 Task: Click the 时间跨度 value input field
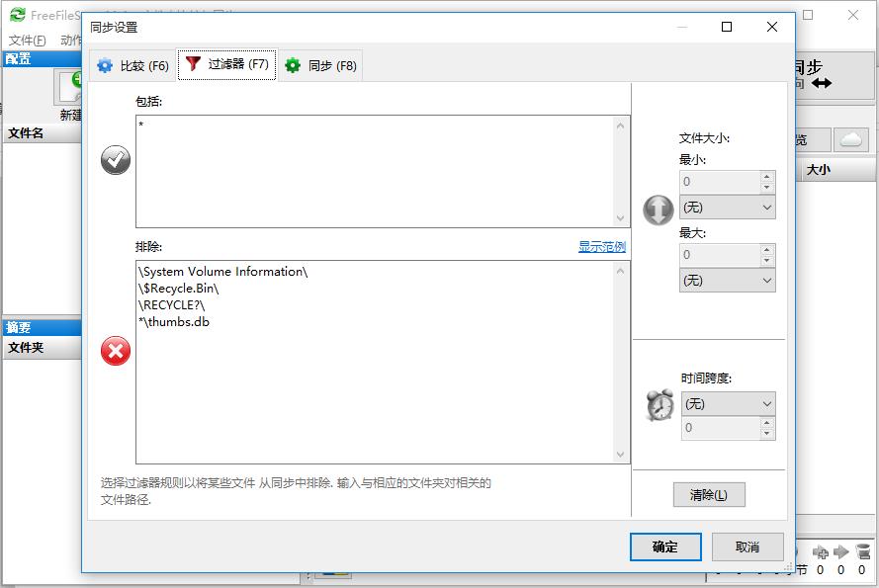point(721,428)
